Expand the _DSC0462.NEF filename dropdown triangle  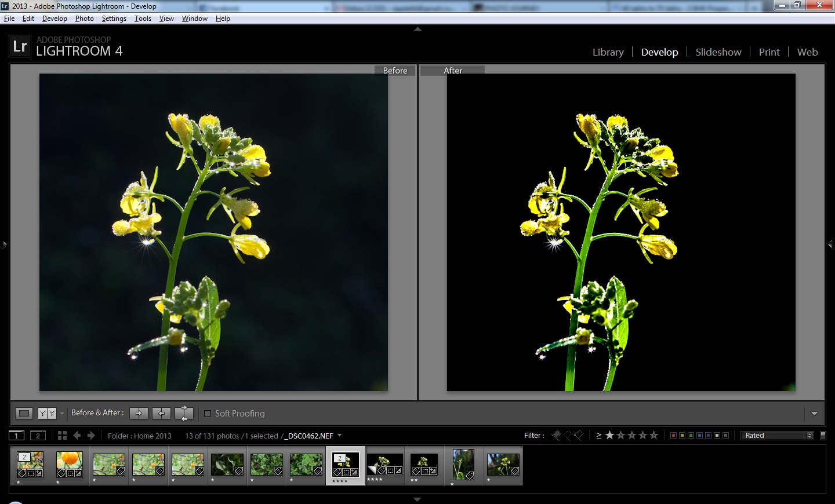[339, 435]
